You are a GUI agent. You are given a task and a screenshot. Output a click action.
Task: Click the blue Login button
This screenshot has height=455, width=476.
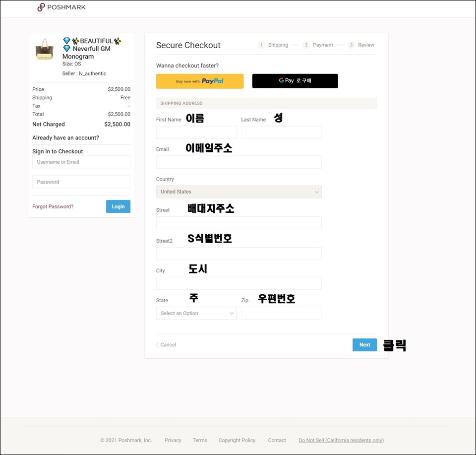pos(118,206)
